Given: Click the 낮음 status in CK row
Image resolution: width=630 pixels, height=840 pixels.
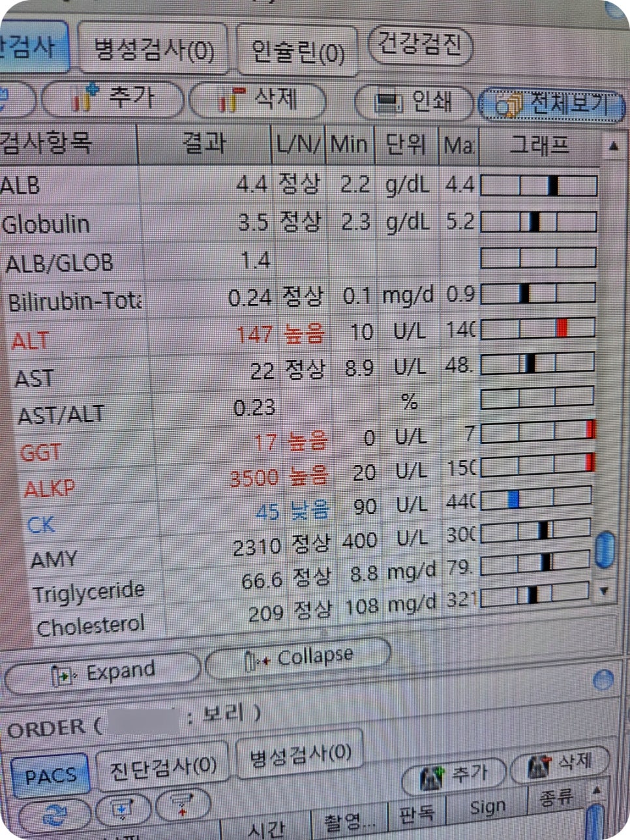Looking at the screenshot, I should point(310,510).
